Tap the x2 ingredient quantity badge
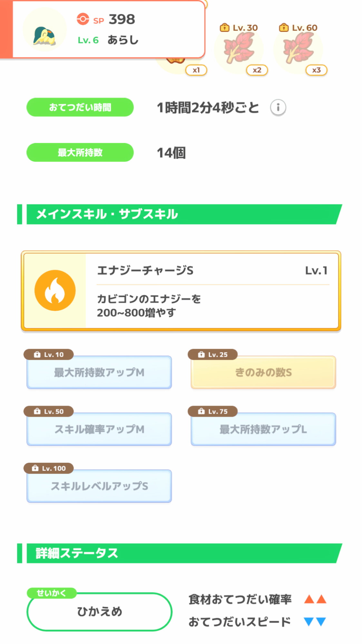Viewport: 362px width, 644px height. click(x=257, y=70)
